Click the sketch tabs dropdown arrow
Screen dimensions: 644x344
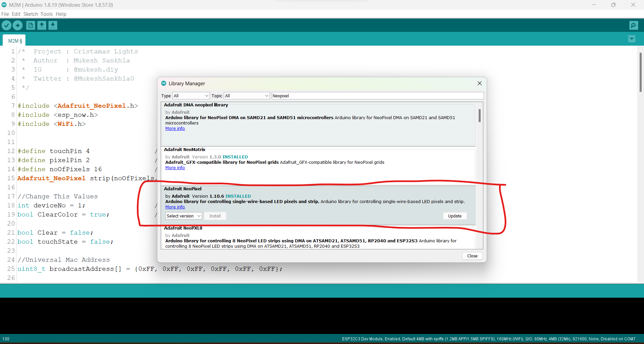(x=632, y=39)
